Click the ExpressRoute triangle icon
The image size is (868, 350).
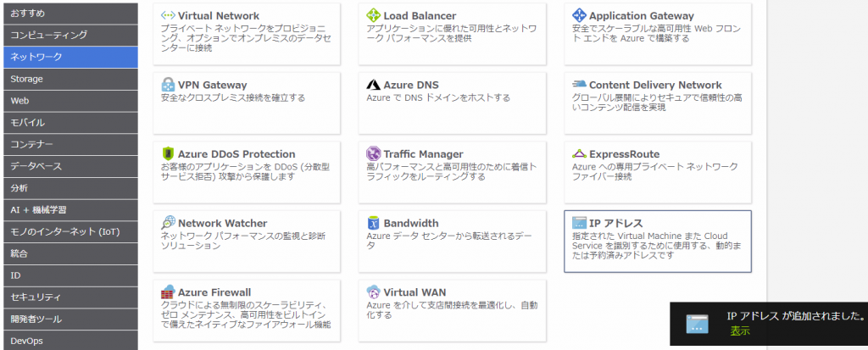[579, 154]
